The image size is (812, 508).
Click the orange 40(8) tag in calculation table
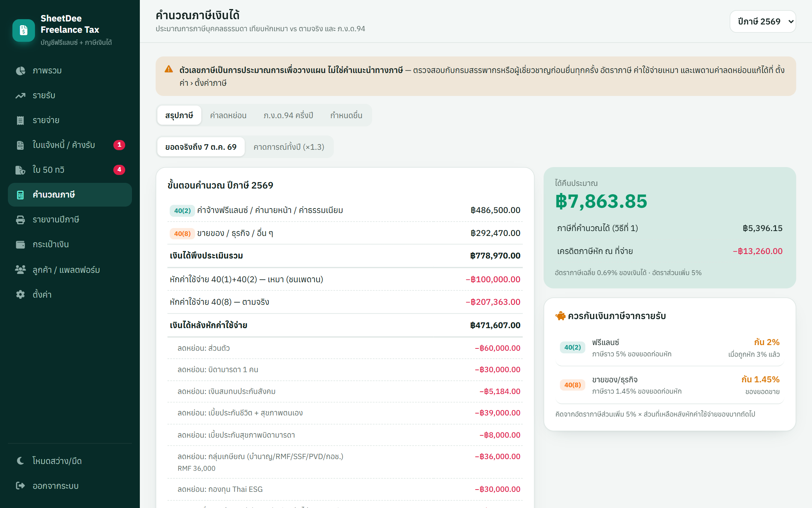pyautogui.click(x=182, y=233)
